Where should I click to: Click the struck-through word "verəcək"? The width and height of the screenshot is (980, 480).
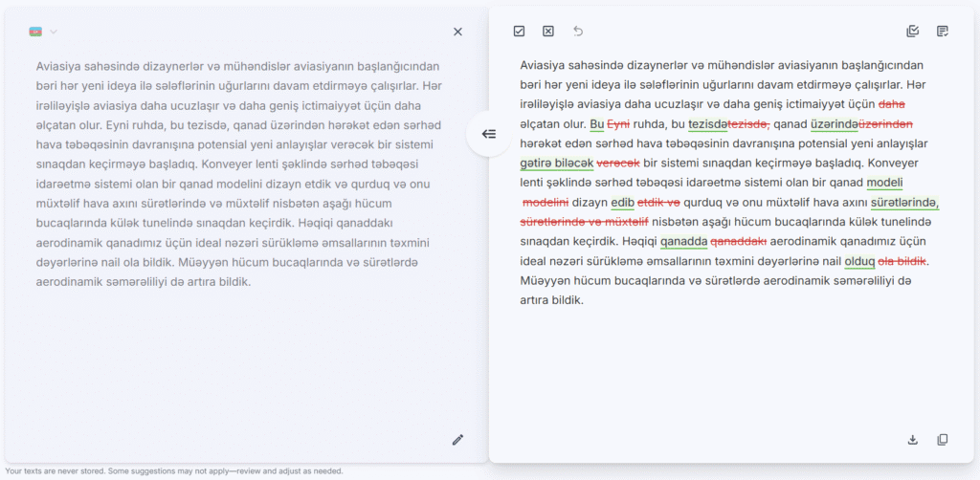[x=617, y=164]
